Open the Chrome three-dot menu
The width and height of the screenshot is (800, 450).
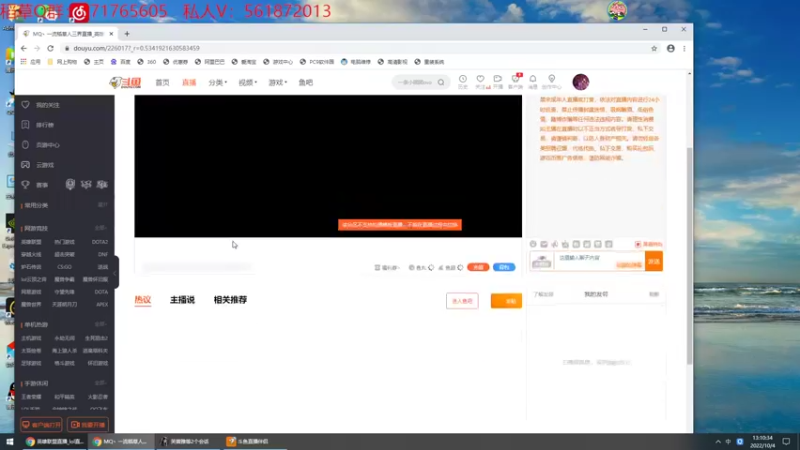[684, 48]
